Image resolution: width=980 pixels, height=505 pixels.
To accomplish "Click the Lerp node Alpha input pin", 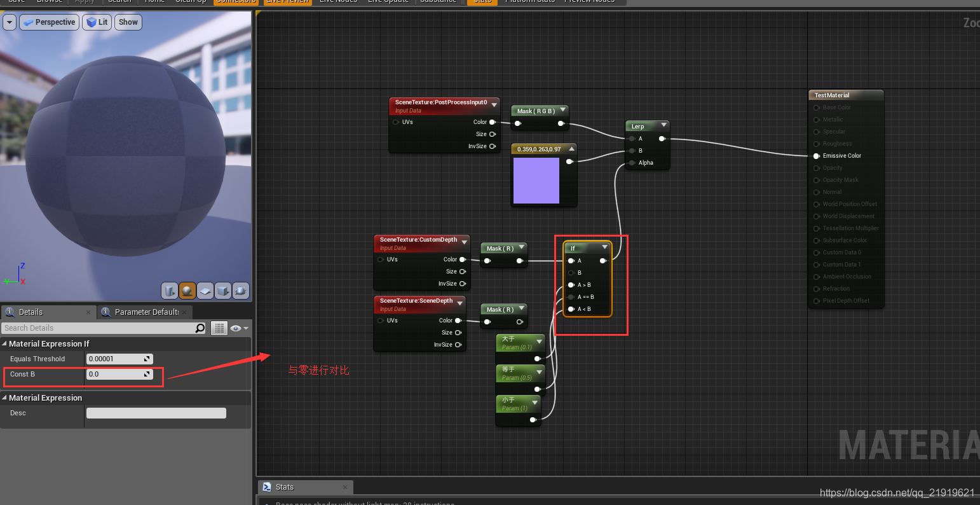I will point(632,163).
